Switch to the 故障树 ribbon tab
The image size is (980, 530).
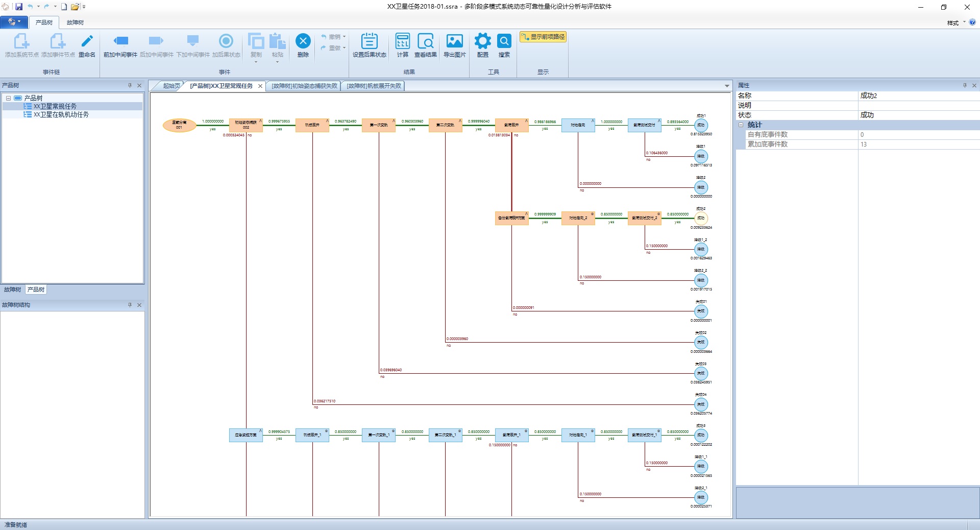click(75, 22)
